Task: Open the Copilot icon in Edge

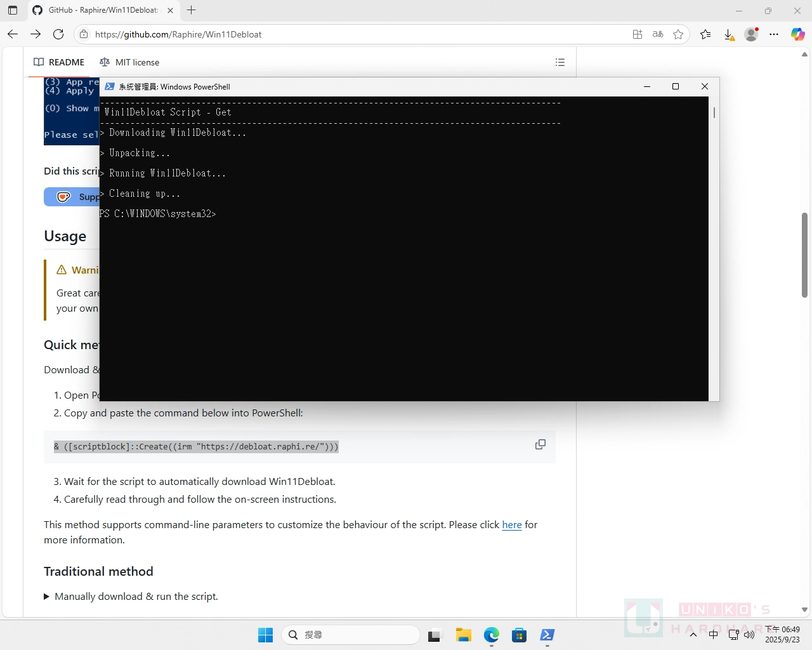Action: (x=797, y=34)
